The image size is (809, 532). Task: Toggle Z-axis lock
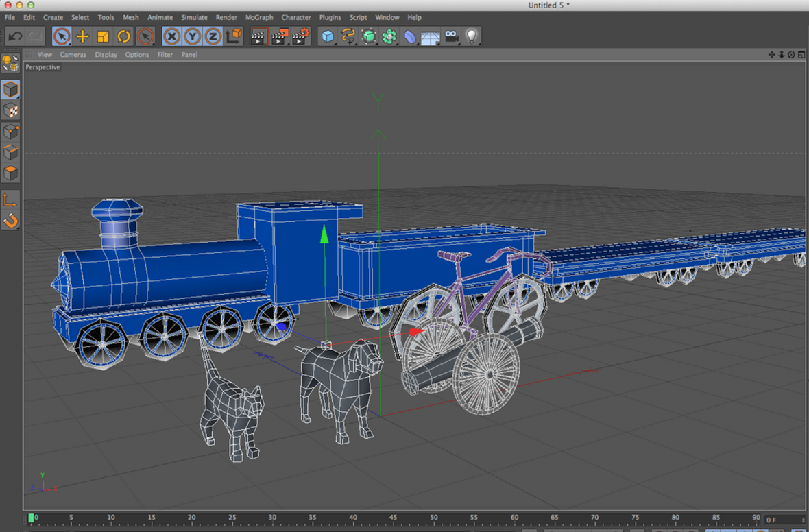point(213,36)
